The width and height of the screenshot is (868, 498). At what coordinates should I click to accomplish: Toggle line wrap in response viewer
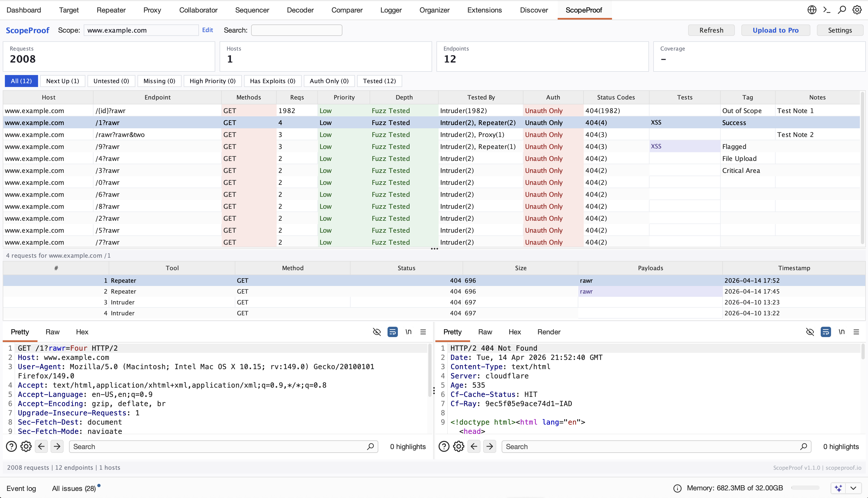[826, 332]
